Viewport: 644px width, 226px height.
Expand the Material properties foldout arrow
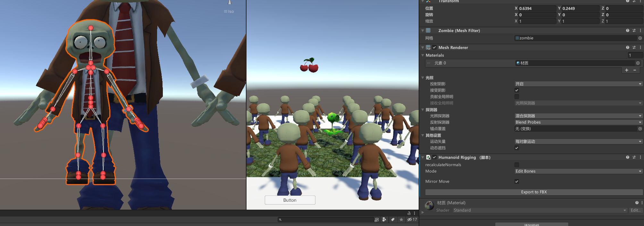click(x=423, y=212)
